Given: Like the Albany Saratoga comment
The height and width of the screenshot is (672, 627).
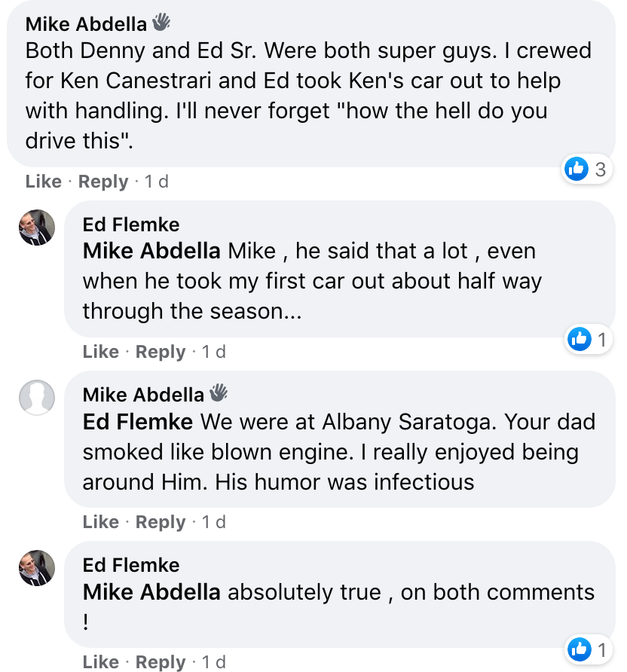Looking at the screenshot, I should [x=101, y=521].
